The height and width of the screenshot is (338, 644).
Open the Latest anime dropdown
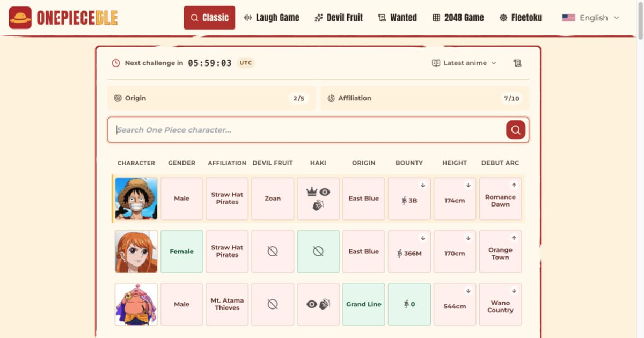(465, 63)
